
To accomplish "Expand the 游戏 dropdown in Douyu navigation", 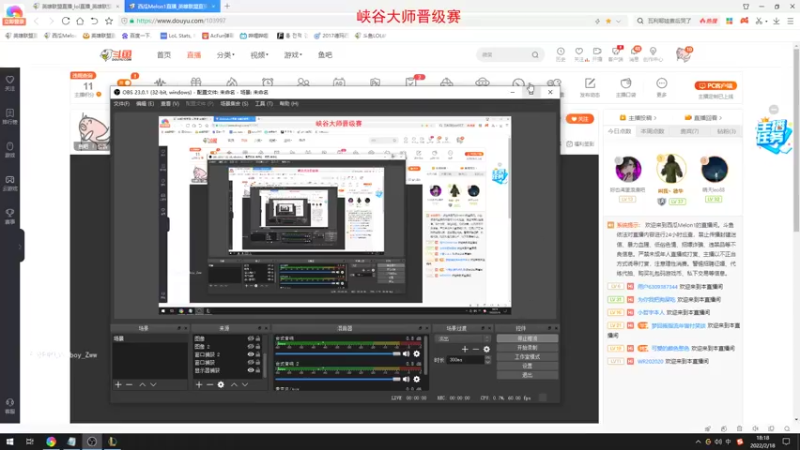I will 293,55.
